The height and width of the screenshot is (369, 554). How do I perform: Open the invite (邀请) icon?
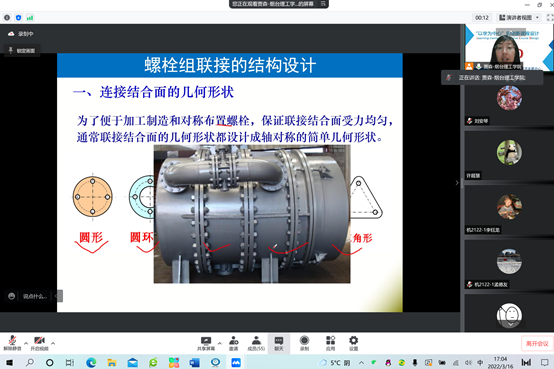click(x=234, y=343)
